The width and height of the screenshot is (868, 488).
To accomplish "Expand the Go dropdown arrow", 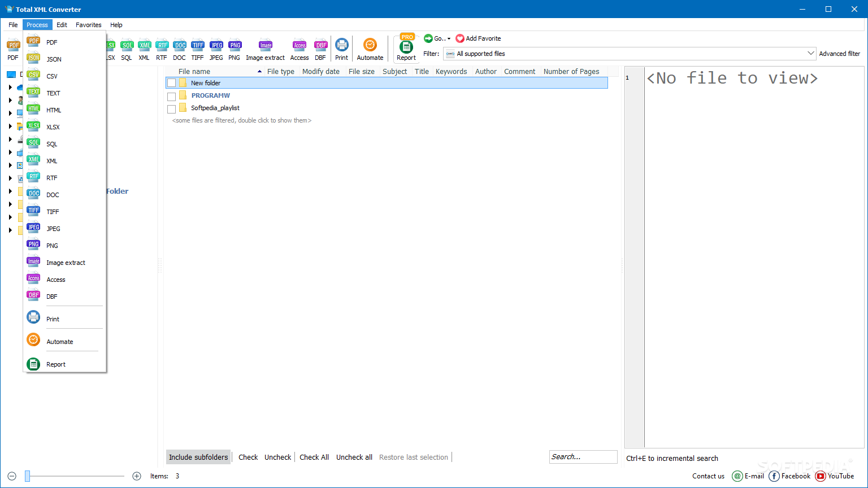I will (x=449, y=39).
